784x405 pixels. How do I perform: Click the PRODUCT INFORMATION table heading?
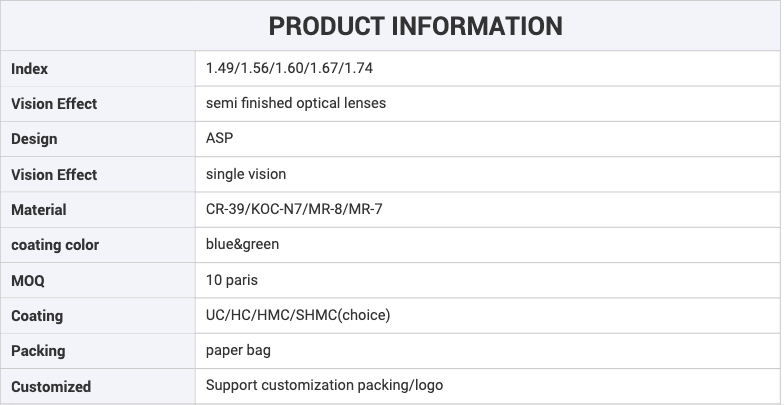click(416, 26)
